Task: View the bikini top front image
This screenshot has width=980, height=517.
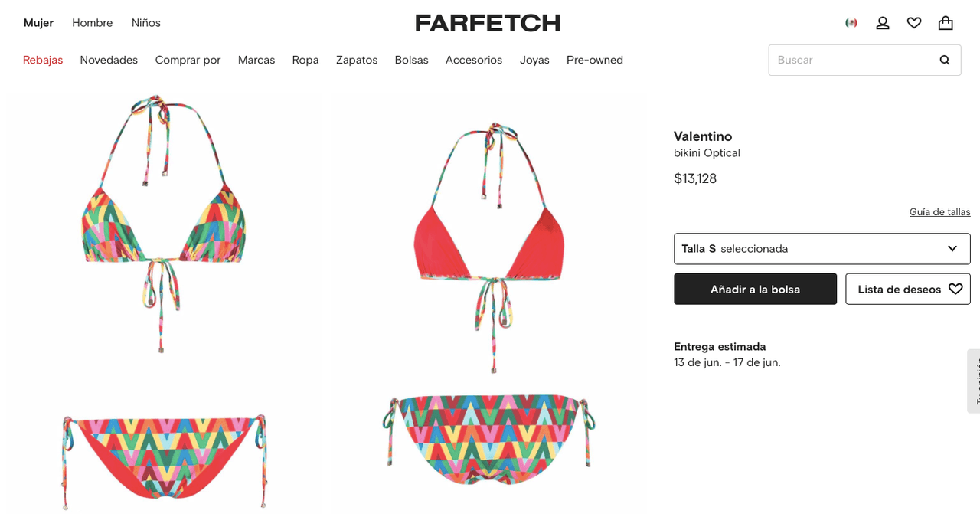Action: point(163,223)
